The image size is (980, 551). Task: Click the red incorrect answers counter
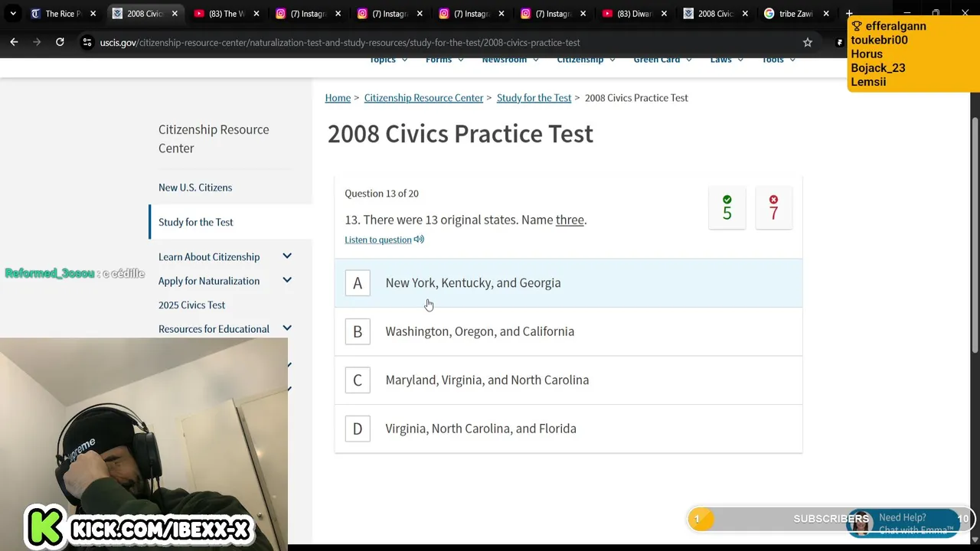click(x=773, y=208)
